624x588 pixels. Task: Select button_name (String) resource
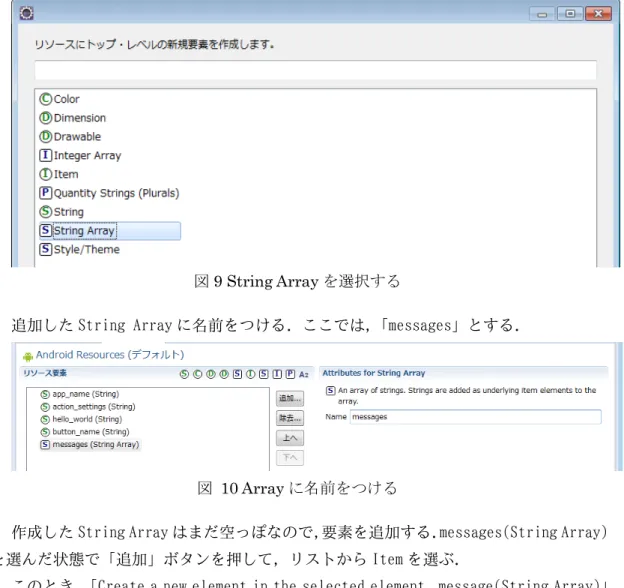(85, 432)
